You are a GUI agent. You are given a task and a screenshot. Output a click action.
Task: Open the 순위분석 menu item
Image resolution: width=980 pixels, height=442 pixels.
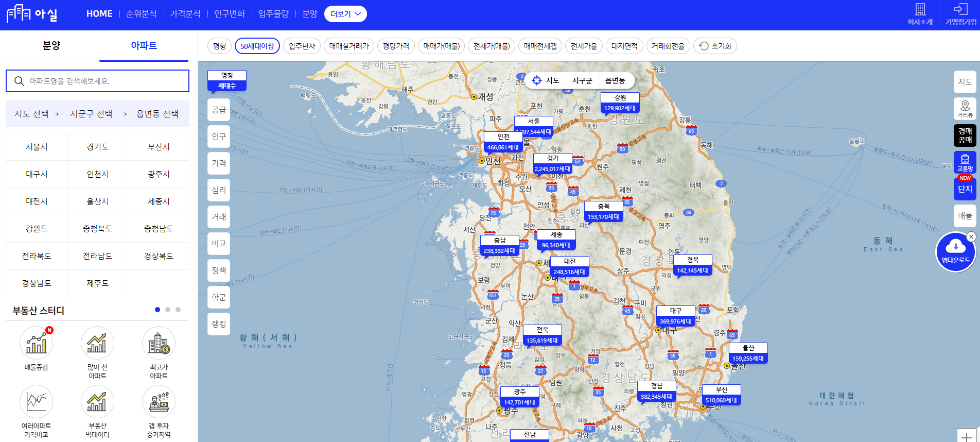click(x=142, y=14)
